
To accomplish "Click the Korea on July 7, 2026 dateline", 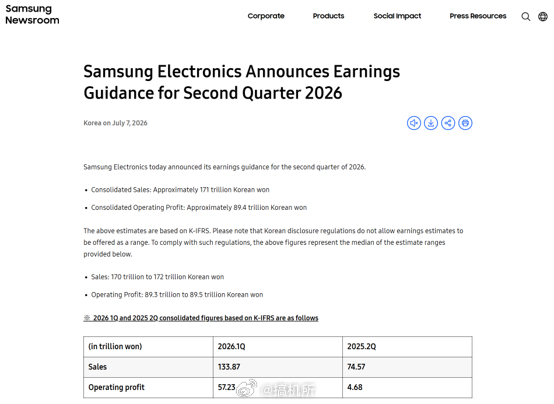I will (116, 123).
